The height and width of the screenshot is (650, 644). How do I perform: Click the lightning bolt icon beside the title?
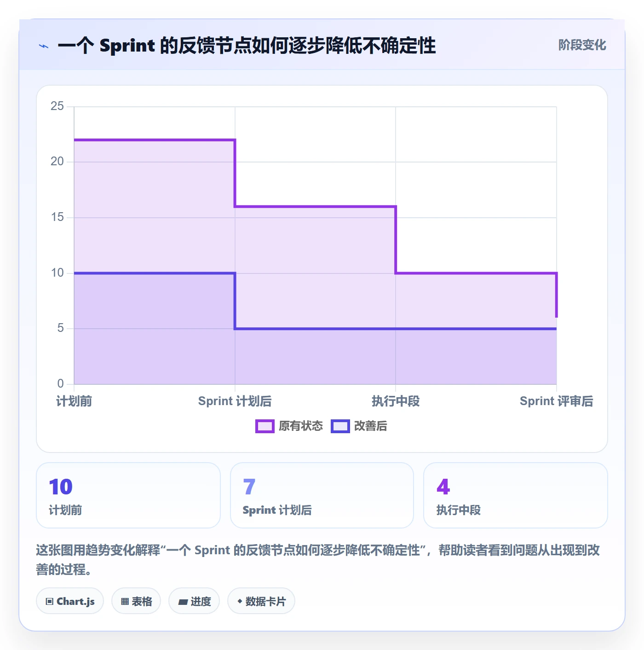click(x=44, y=46)
